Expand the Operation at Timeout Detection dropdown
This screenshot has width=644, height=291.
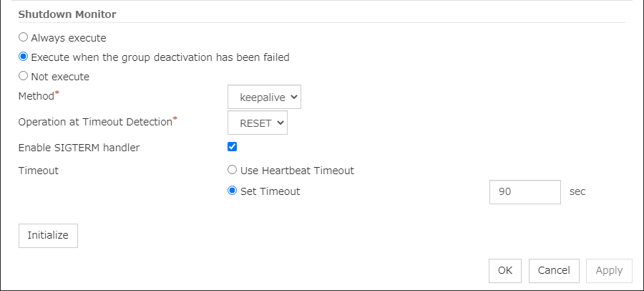258,123
